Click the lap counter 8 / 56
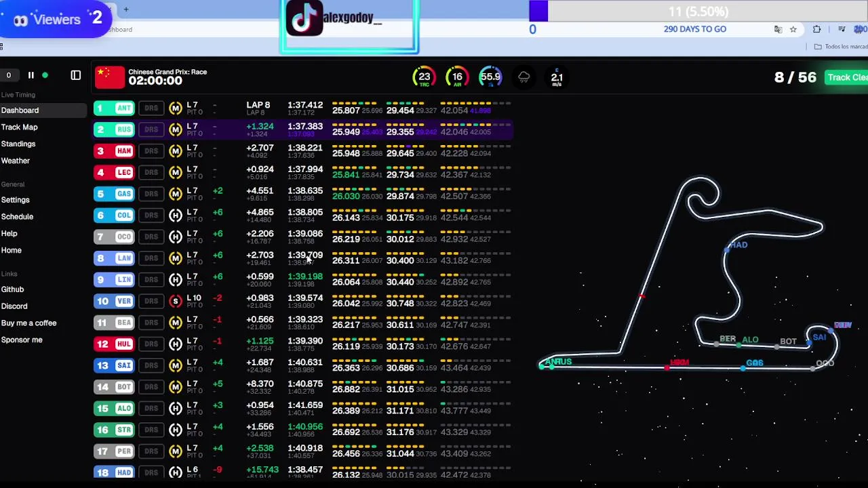The image size is (868, 488). coord(795,77)
